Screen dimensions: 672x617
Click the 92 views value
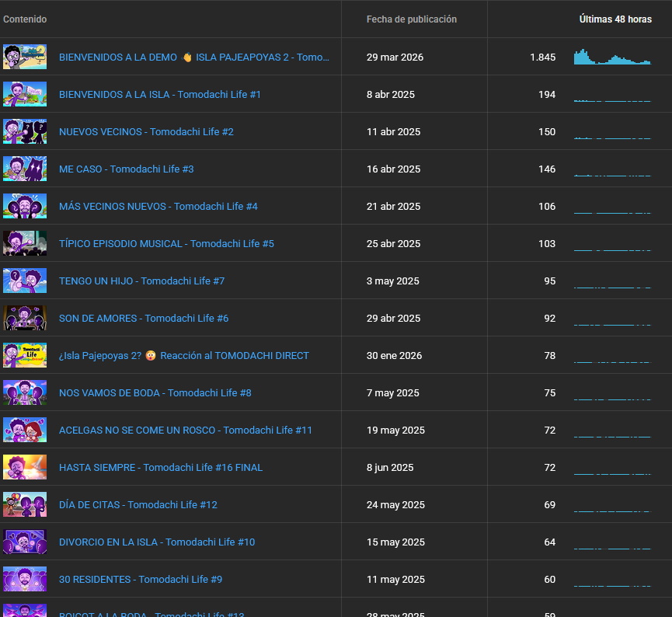[550, 318]
